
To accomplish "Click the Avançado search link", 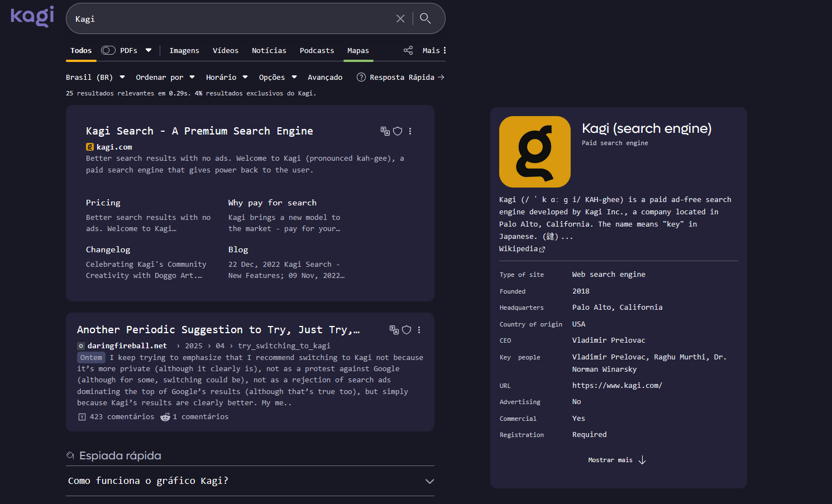I will tap(325, 77).
